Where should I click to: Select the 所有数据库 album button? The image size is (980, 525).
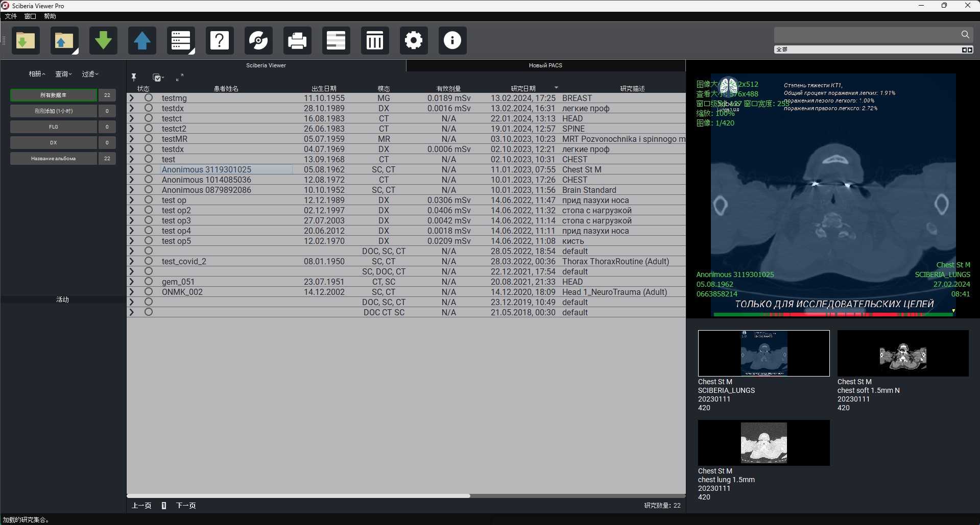point(54,95)
